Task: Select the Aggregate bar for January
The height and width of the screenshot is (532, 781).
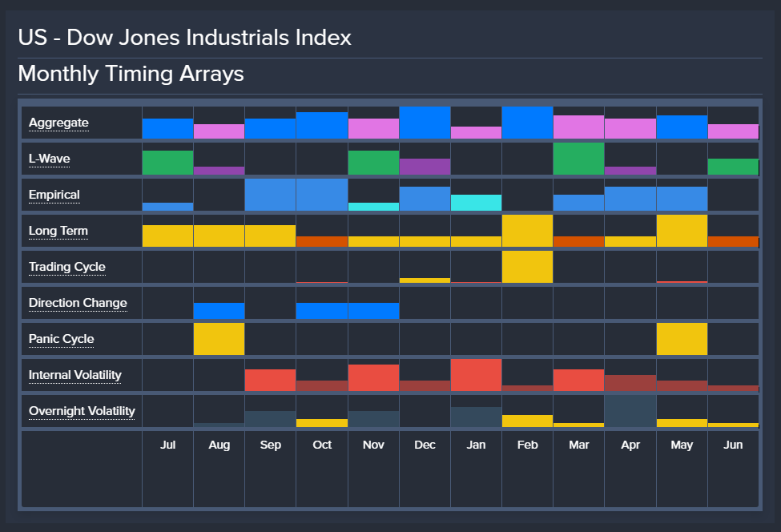Action: [476, 132]
